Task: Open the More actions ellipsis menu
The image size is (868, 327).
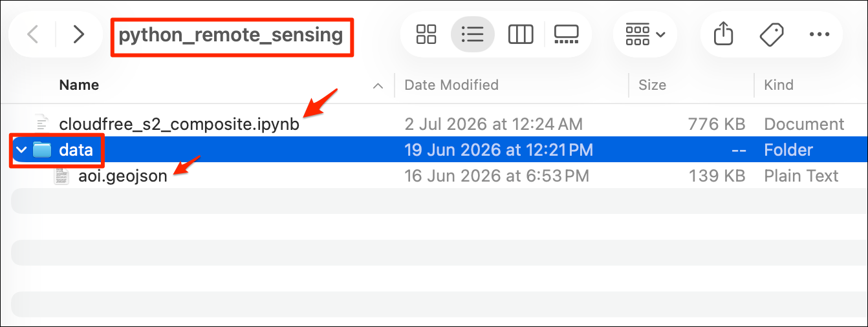Action: pyautogui.click(x=819, y=34)
